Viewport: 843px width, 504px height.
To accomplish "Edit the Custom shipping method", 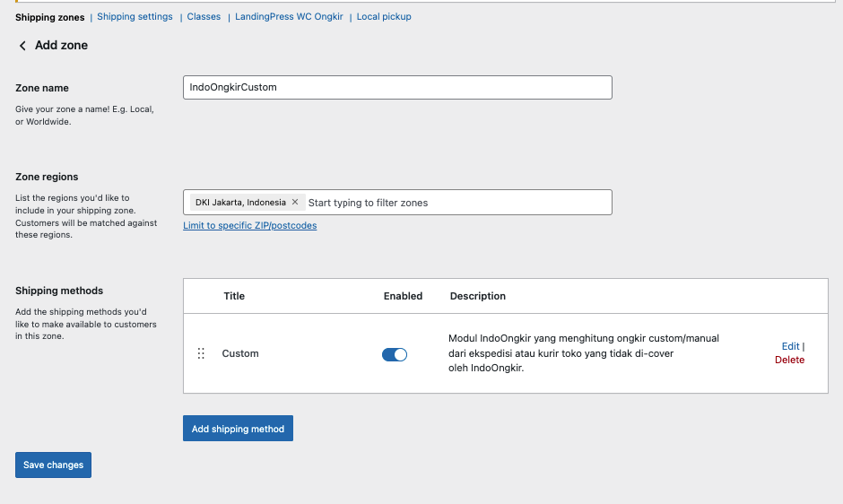I will tap(790, 346).
